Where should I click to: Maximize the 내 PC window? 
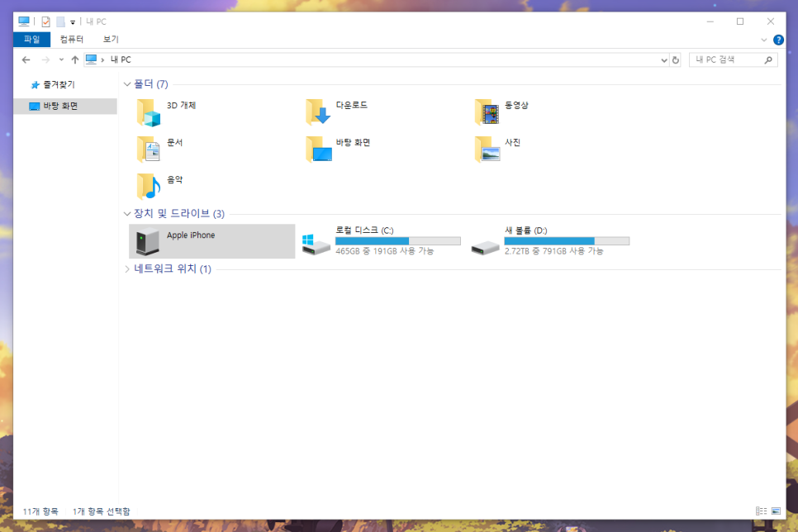point(740,21)
